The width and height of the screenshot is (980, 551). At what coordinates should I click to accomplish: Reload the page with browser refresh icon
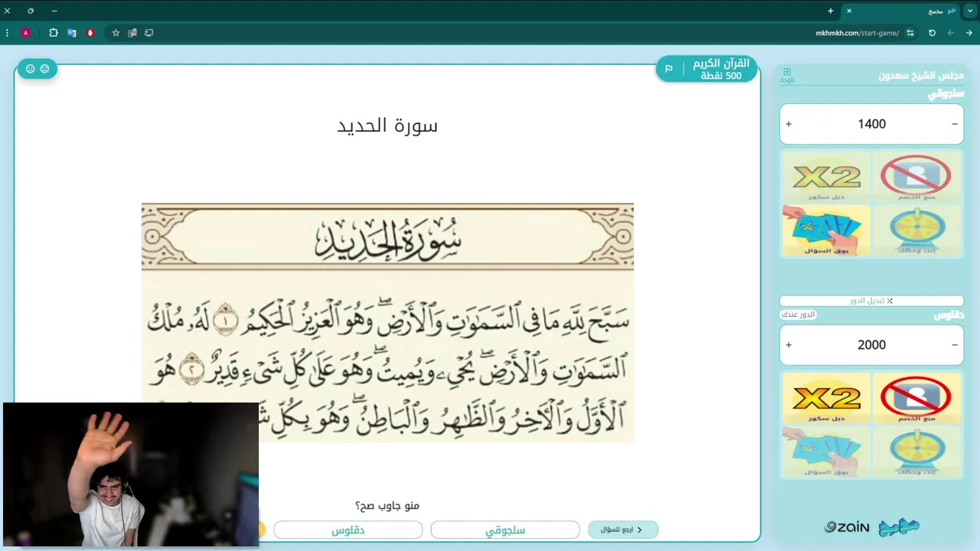coord(932,33)
